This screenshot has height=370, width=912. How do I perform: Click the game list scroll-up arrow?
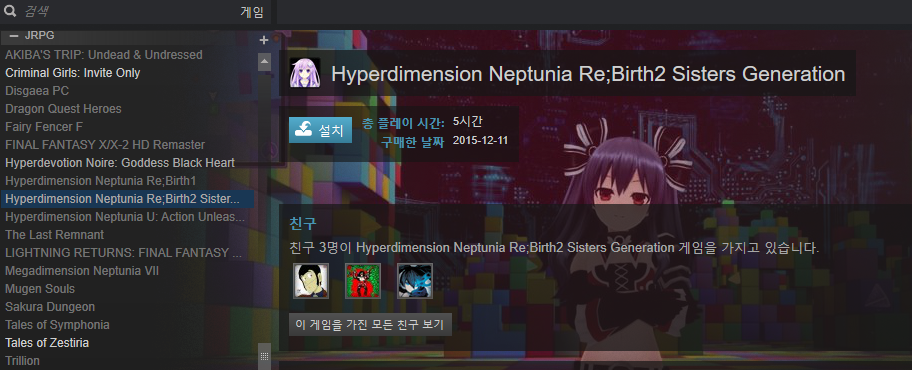[x=265, y=61]
